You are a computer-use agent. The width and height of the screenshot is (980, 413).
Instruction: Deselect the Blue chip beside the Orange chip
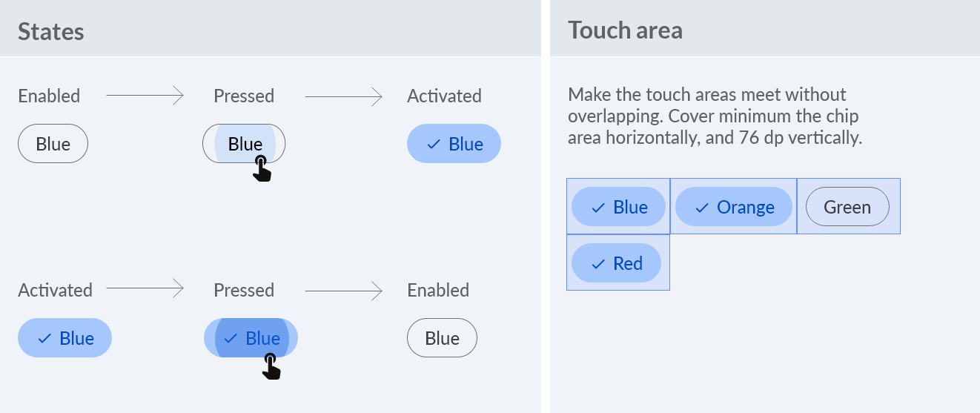[x=619, y=207]
